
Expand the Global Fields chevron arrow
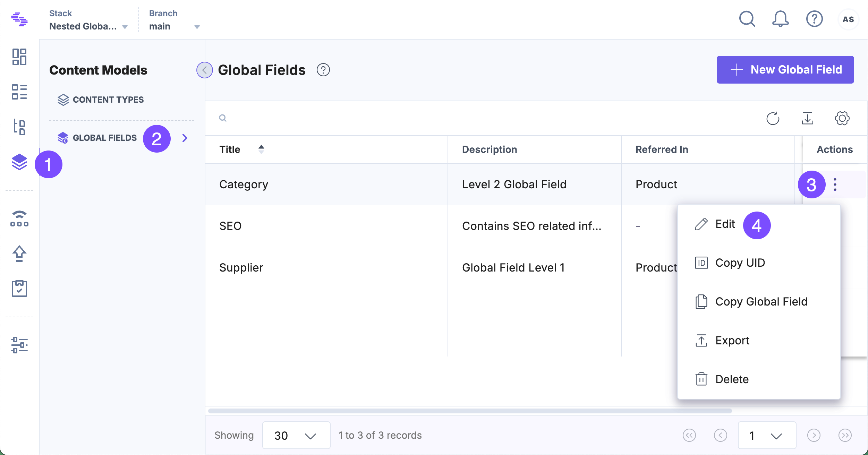point(185,138)
